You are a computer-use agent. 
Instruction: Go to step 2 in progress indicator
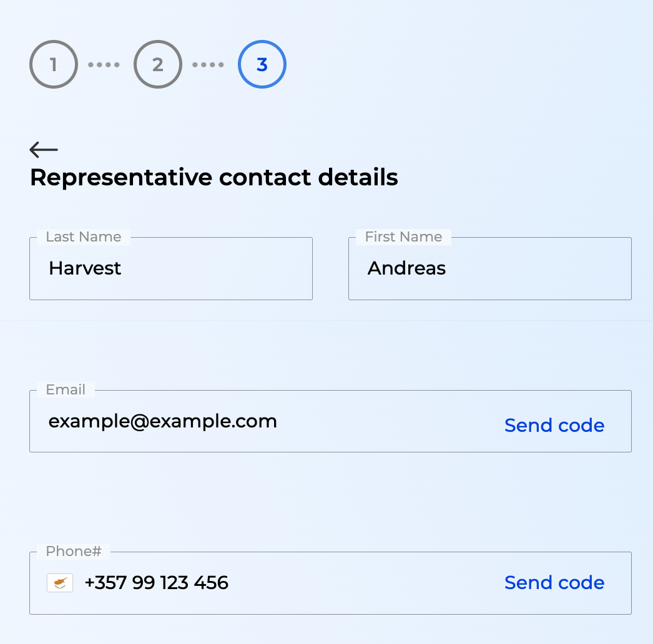point(158,64)
